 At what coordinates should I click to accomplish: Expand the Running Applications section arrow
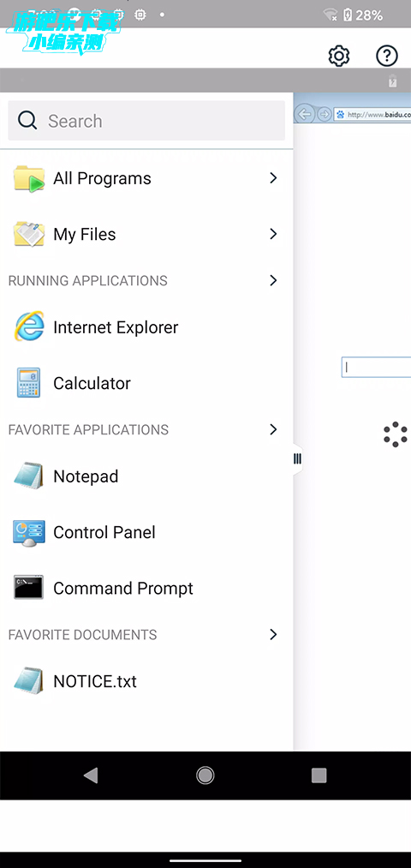pos(272,281)
